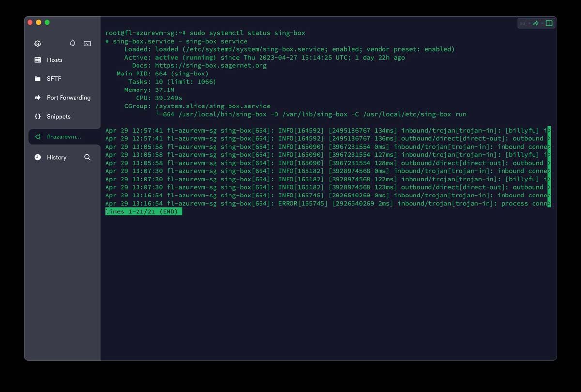Open the notifications bell

point(73,43)
